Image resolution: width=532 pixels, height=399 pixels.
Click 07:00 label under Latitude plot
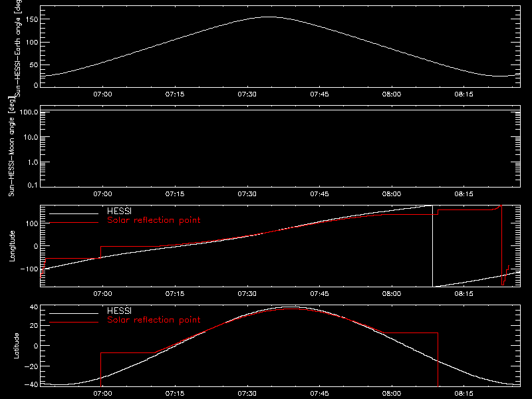[x=102, y=394]
